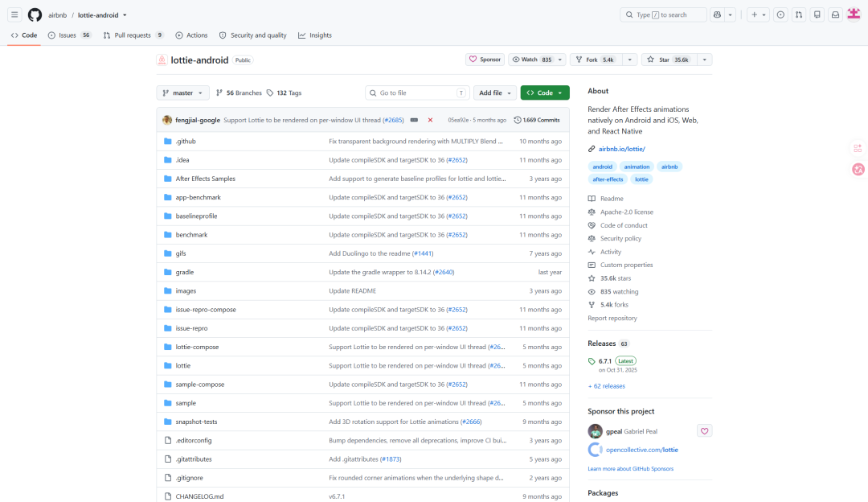Expand the Fork options dropdown arrow
The image size is (868, 502).
tap(630, 60)
